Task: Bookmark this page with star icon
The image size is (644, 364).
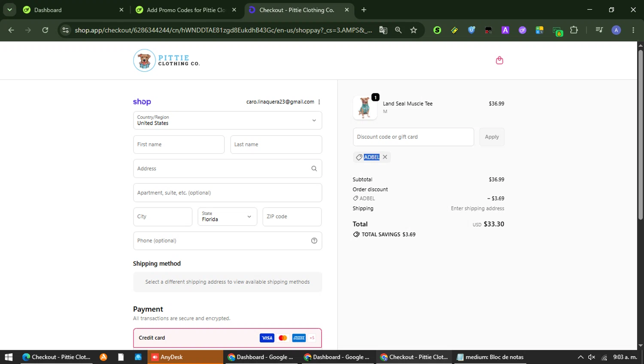Action: click(413, 30)
